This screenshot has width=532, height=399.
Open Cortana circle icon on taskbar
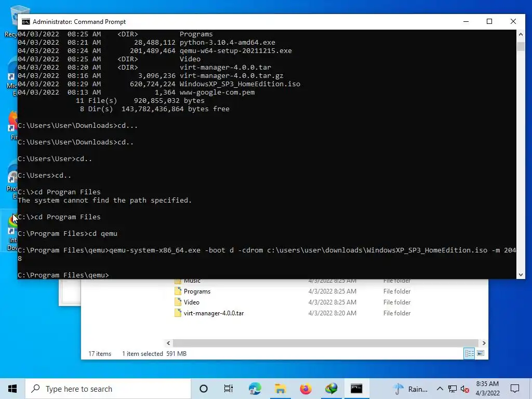tap(204, 389)
